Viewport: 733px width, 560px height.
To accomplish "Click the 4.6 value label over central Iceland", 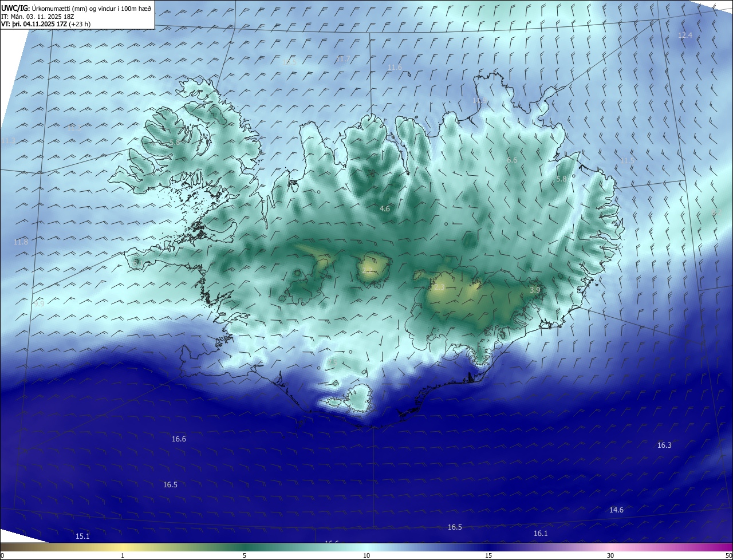I will [385, 209].
